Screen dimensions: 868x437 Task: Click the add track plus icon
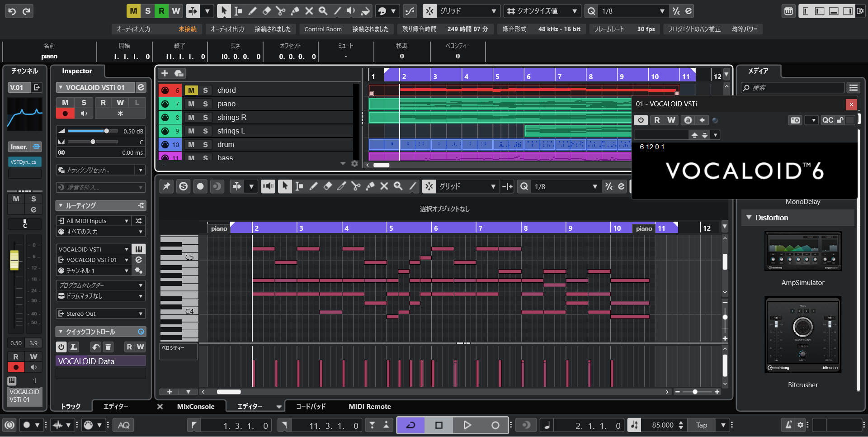(x=165, y=73)
